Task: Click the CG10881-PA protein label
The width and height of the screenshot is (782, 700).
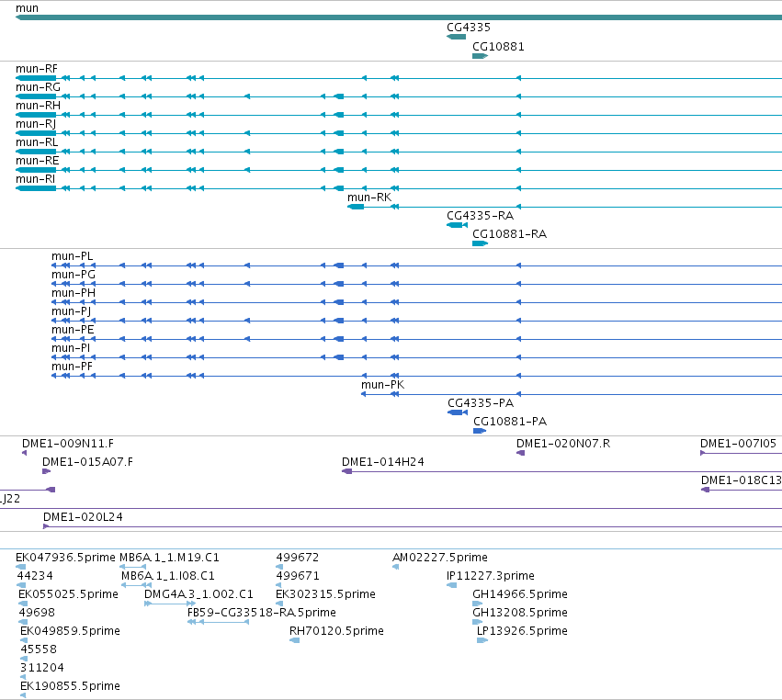Action: coord(510,422)
